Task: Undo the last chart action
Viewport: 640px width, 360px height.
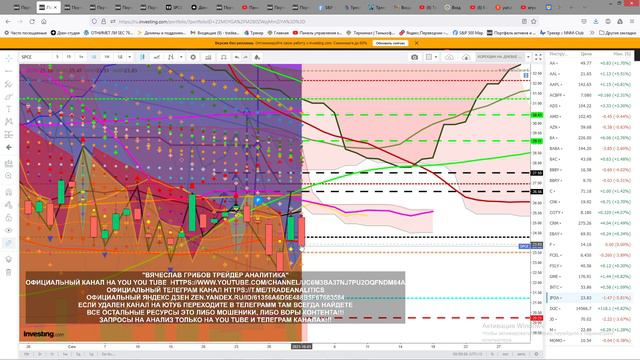Action: tap(237, 57)
